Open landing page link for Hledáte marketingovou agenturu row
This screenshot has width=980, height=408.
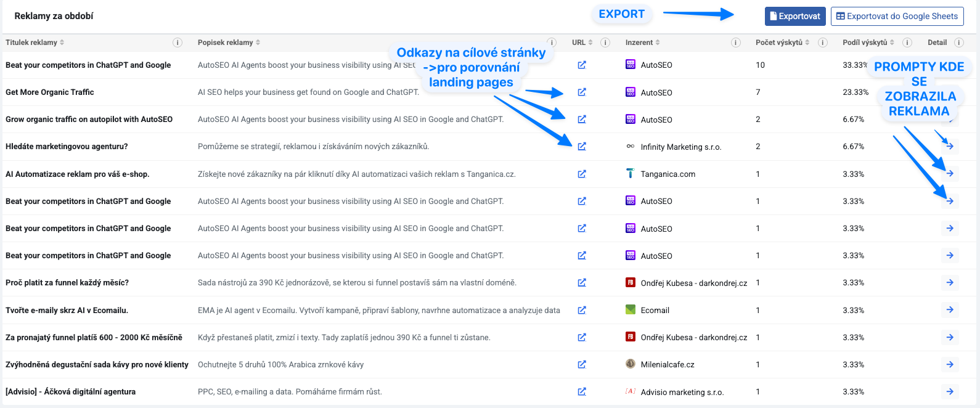point(581,147)
